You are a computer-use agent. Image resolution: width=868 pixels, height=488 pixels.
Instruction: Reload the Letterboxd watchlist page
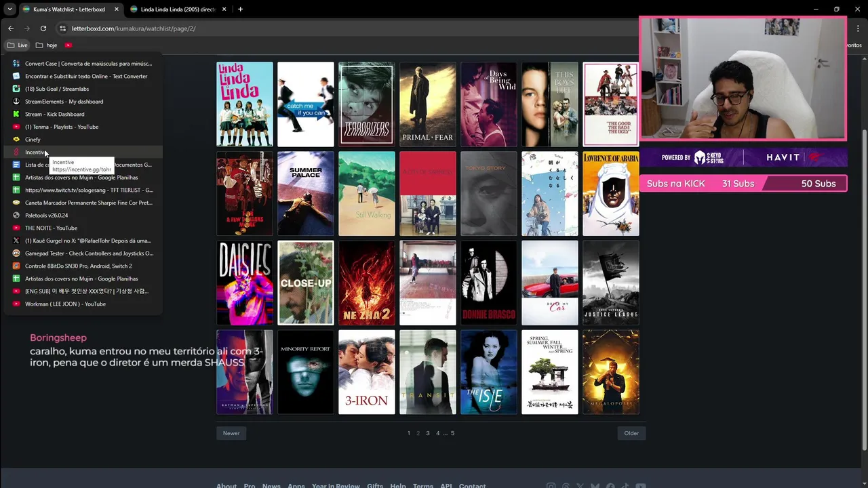(43, 28)
